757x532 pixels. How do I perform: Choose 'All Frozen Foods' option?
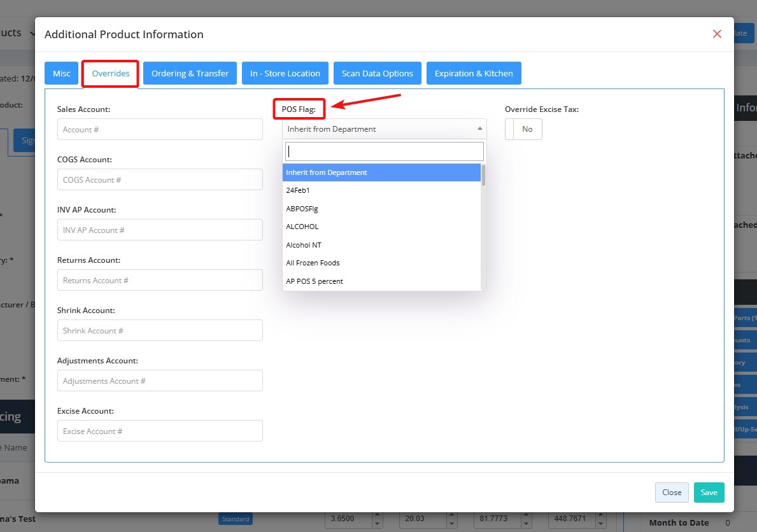(x=313, y=263)
